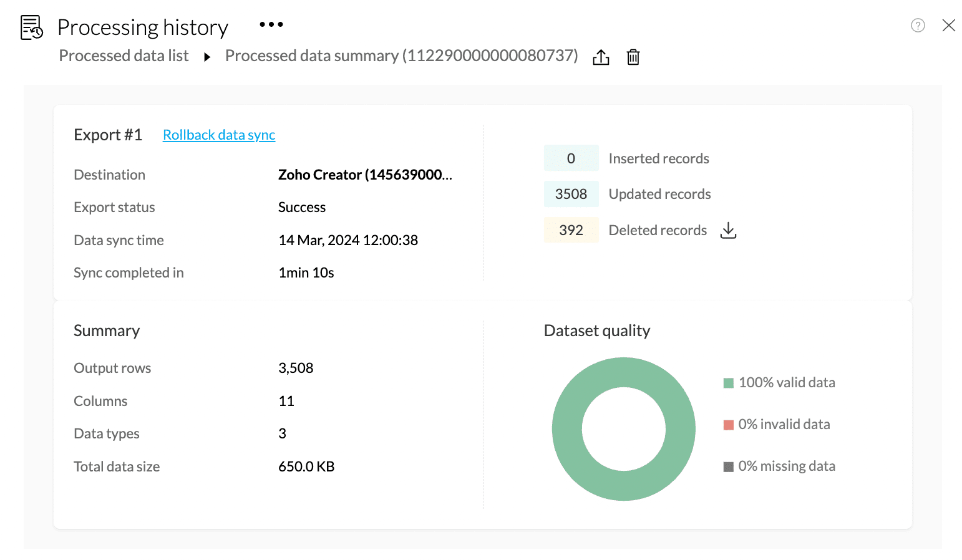Download the deleted records file

coord(728,231)
